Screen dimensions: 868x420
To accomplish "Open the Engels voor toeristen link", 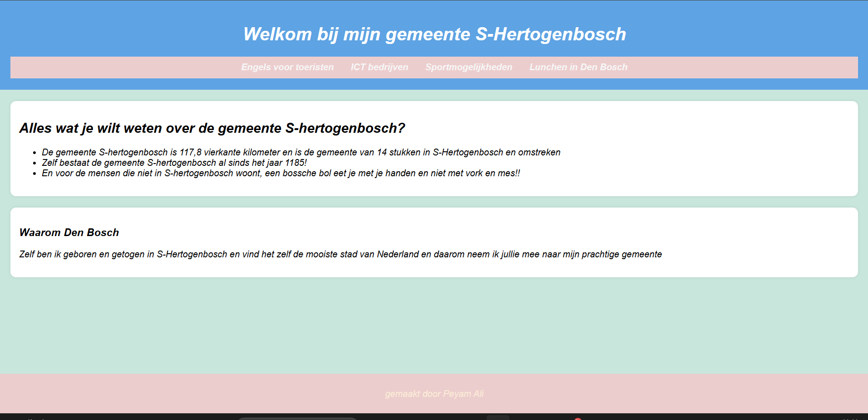I will pyautogui.click(x=287, y=67).
